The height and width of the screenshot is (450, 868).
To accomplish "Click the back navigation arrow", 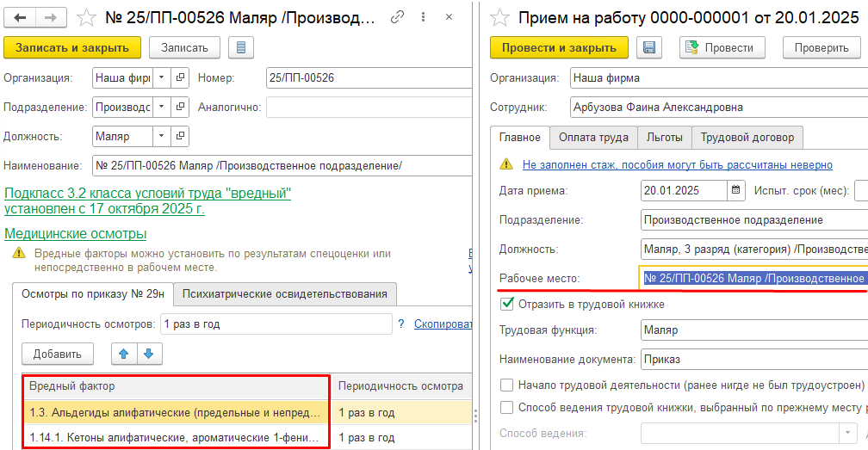I will [21, 17].
